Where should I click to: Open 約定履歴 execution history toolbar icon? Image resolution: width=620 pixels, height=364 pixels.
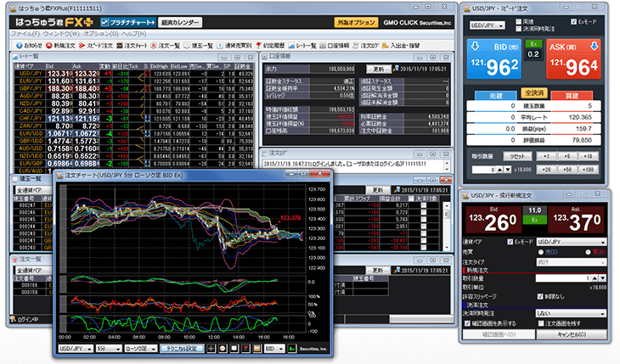(264, 43)
